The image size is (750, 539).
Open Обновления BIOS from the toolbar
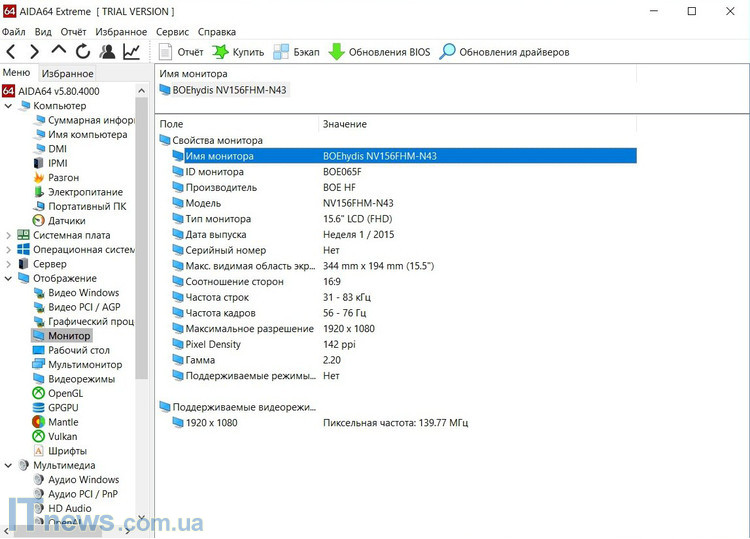[x=380, y=52]
